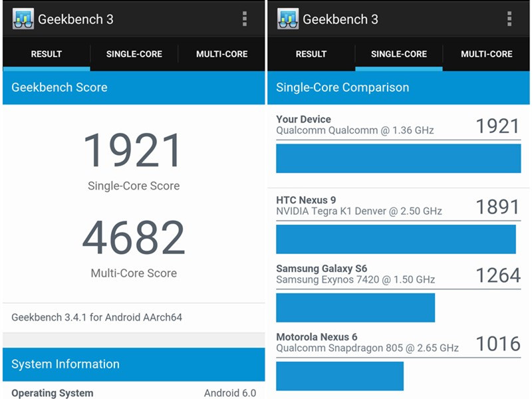Image resolution: width=532 pixels, height=399 pixels.
Task: Tap 'Geekbench 3' title in left screen
Action: pyautogui.click(x=76, y=19)
